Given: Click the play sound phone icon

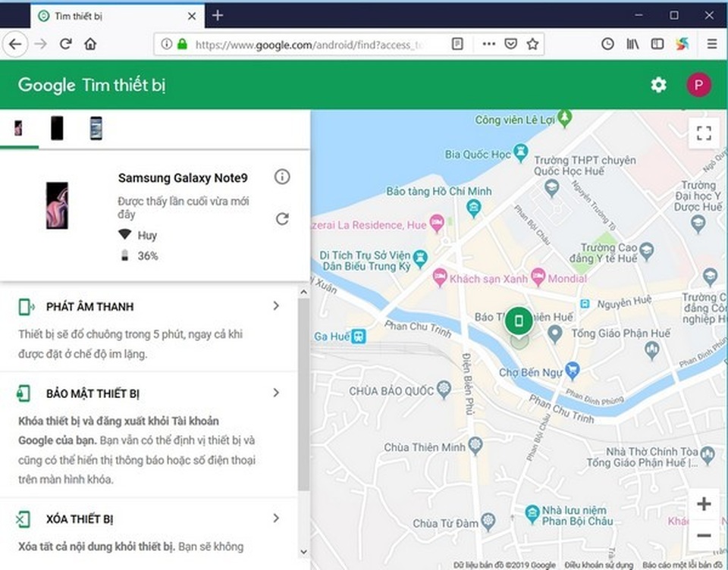Looking at the screenshot, I should coord(26,307).
